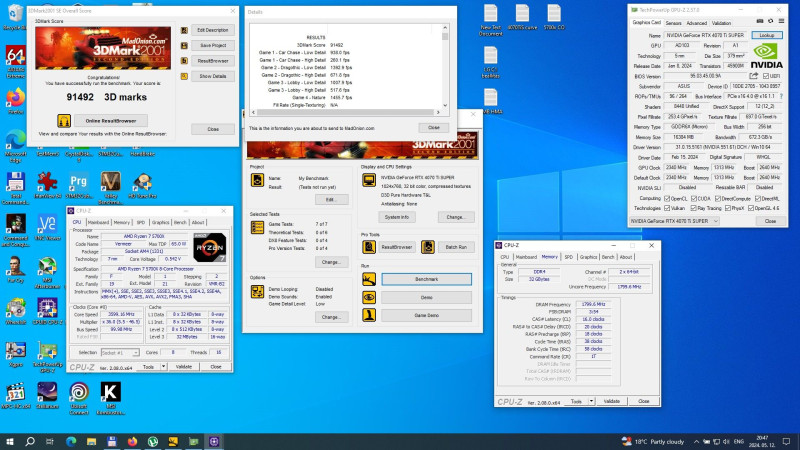Click the Details window horizontal scrollbar
The width and height of the screenshot is (800, 450).
[x=345, y=112]
